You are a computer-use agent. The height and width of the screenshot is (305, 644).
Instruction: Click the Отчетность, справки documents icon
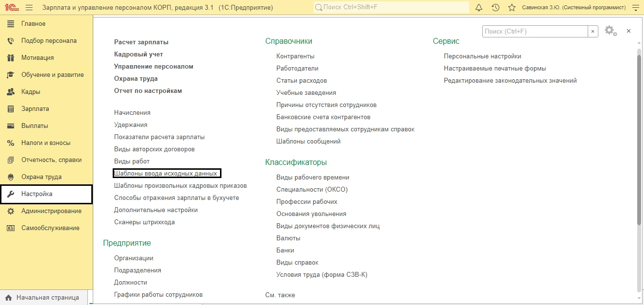[x=11, y=160]
